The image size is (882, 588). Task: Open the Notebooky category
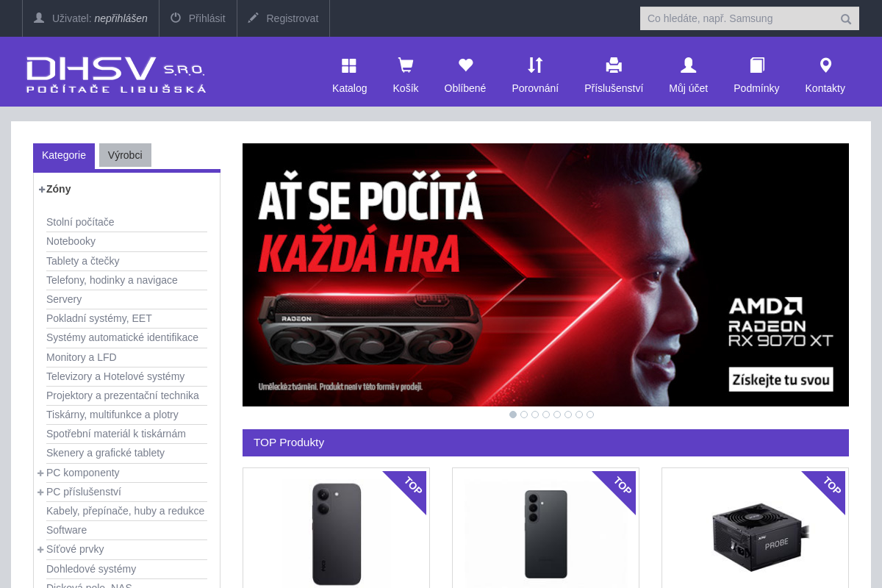pyautogui.click(x=71, y=241)
